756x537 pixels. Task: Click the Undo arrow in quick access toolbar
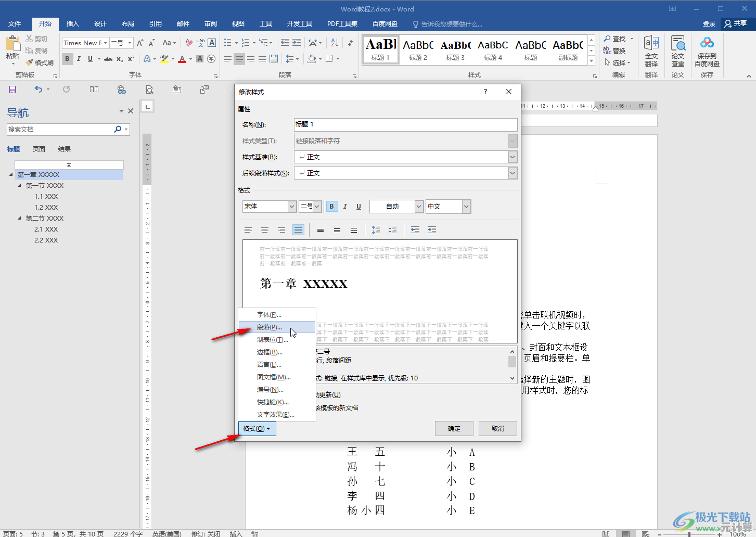tap(39, 89)
